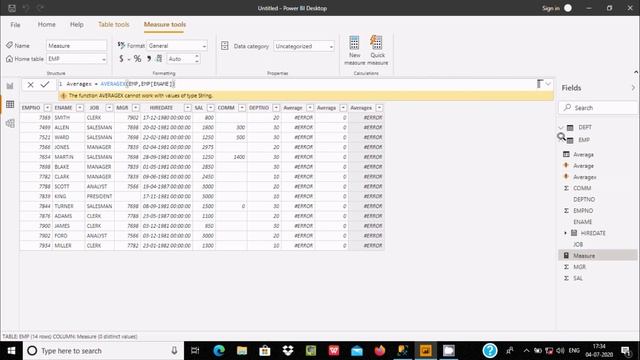Click the Redo arrow in title bar
Viewport: 640px width, 360px height.
point(40,8)
